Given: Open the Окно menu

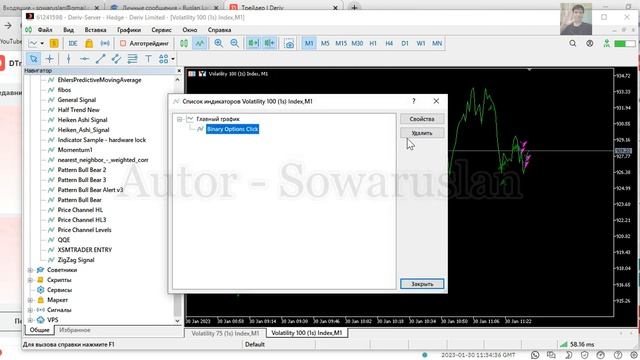Looking at the screenshot, I should (190, 30).
